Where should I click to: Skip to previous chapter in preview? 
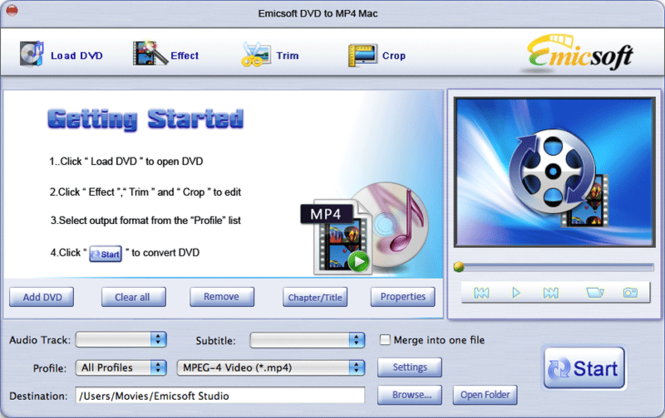pyautogui.click(x=481, y=293)
